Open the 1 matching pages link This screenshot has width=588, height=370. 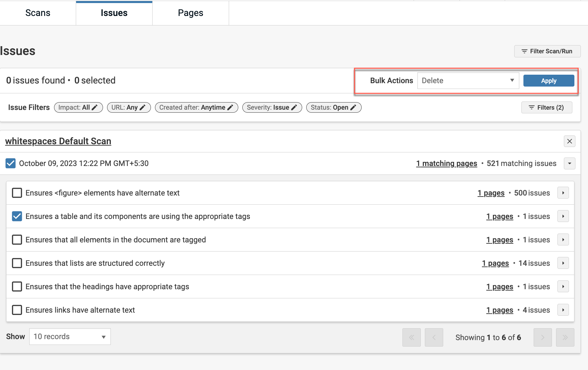[x=447, y=164]
